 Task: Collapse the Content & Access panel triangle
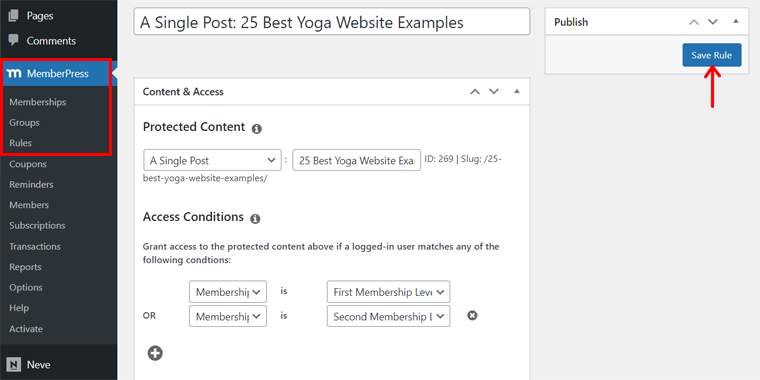517,91
